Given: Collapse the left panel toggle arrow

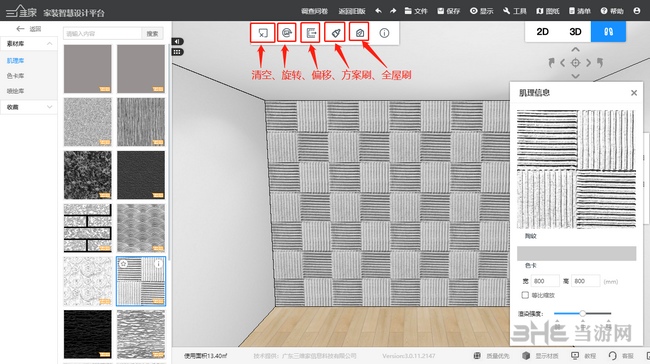Looking at the screenshot, I should pos(177,41).
